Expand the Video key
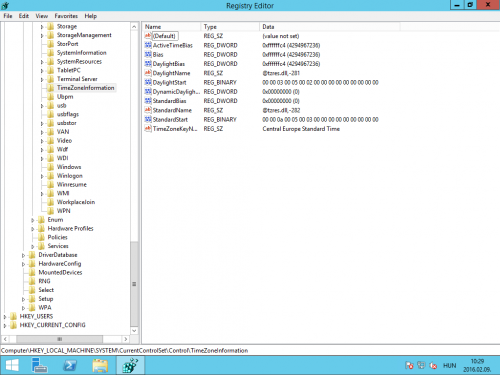Viewport: 500px width, 375px height. 42,141
